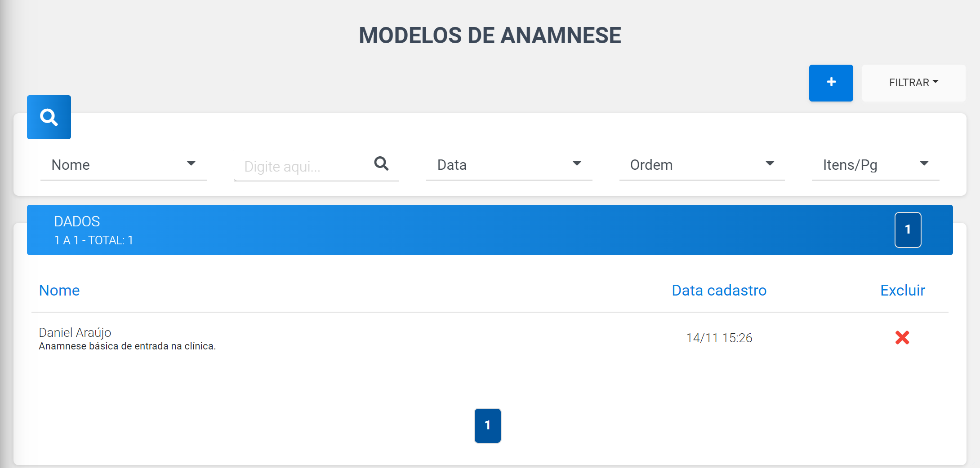980x468 pixels.
Task: Open the Daniel Araújo anamnese model
Action: point(75,332)
